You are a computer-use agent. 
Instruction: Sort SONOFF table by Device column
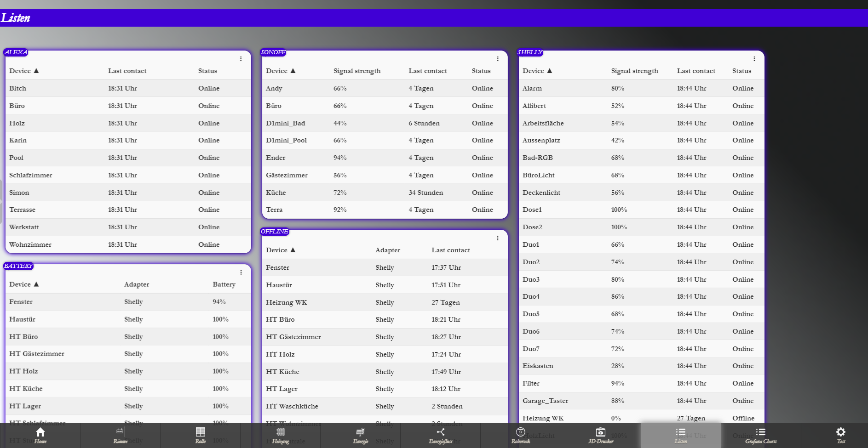pyautogui.click(x=281, y=71)
